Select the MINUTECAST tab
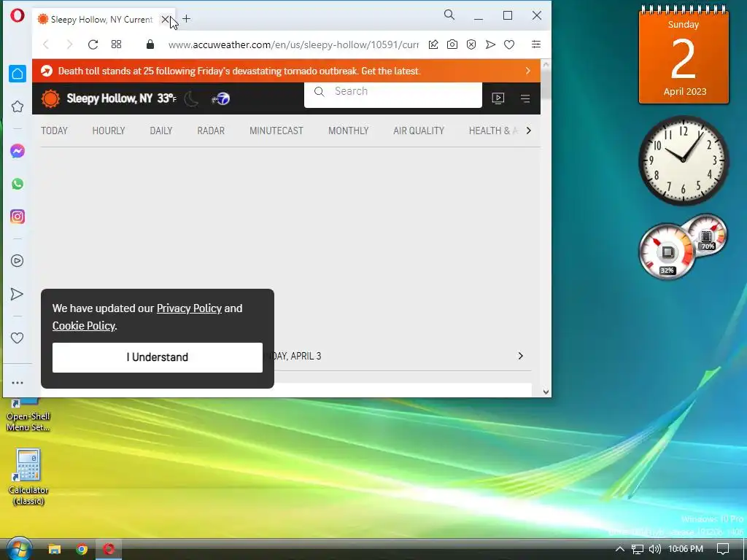Viewport: 747px width, 560px height. (x=276, y=131)
